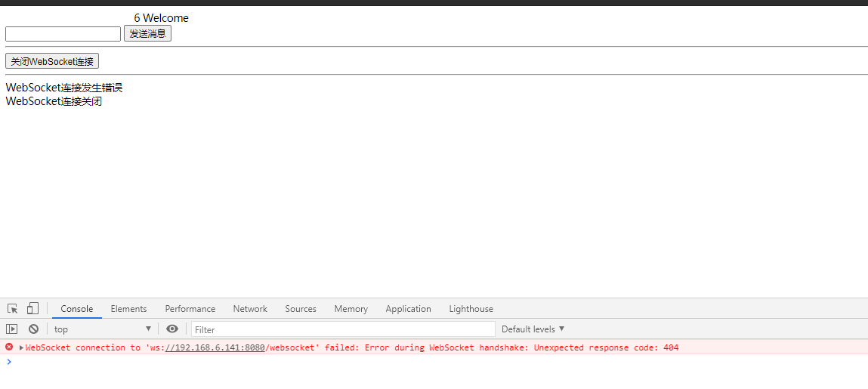Click the console prompt line

point(434,362)
